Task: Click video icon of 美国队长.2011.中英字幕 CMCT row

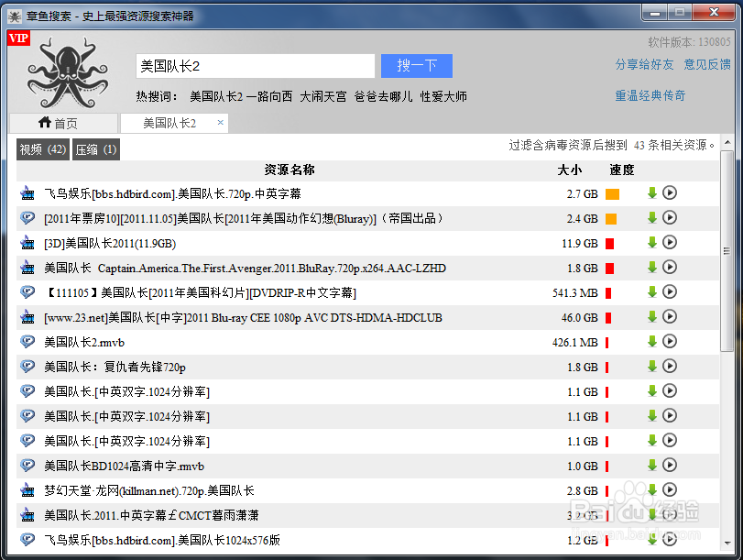Action: [27, 514]
